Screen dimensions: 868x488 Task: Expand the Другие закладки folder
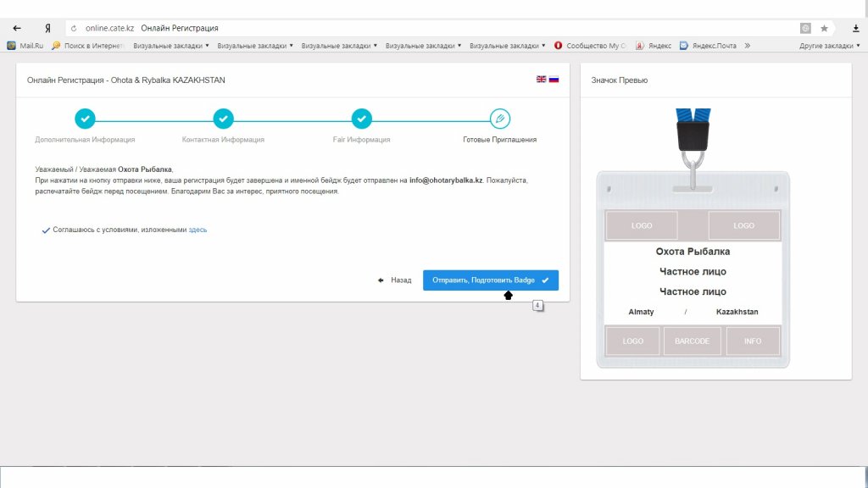click(x=830, y=46)
